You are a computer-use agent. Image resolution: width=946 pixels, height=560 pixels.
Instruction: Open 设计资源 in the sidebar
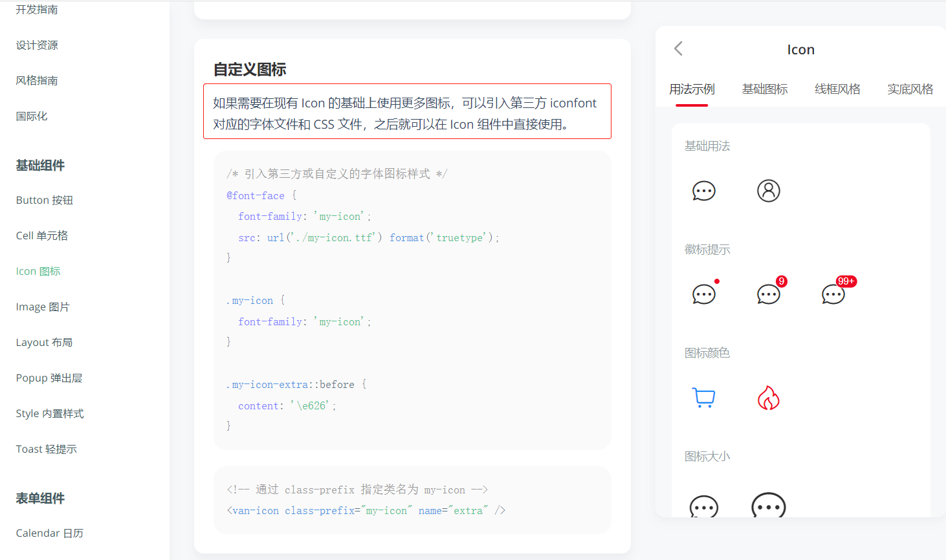(x=37, y=45)
